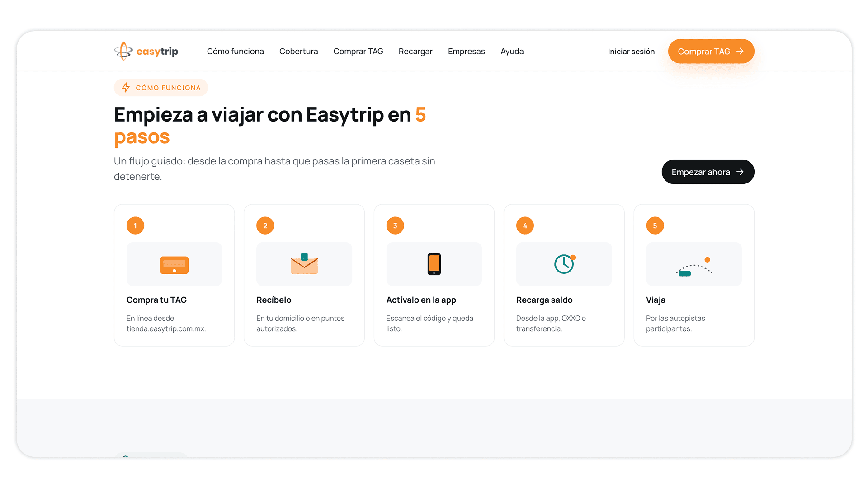The width and height of the screenshot is (868, 488).
Task: Open the Recargar nav item
Action: 415,52
